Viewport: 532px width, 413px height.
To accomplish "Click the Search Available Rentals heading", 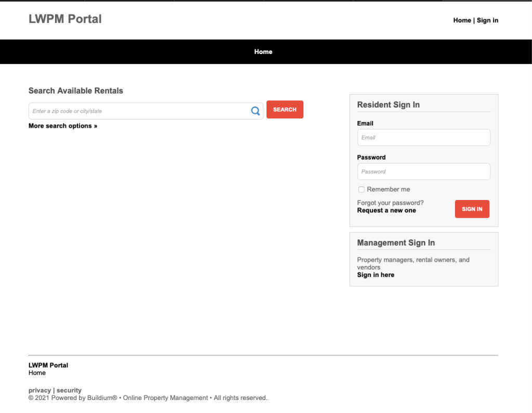I will (x=76, y=91).
